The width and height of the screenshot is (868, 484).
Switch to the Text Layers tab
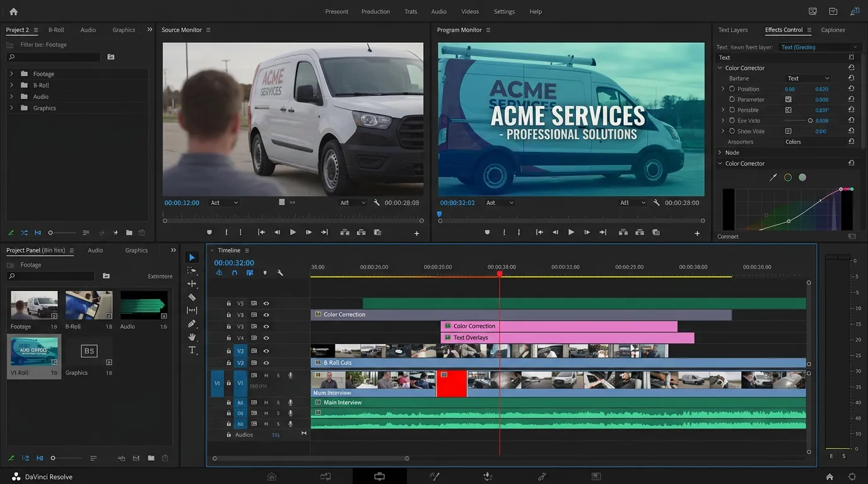click(x=732, y=30)
